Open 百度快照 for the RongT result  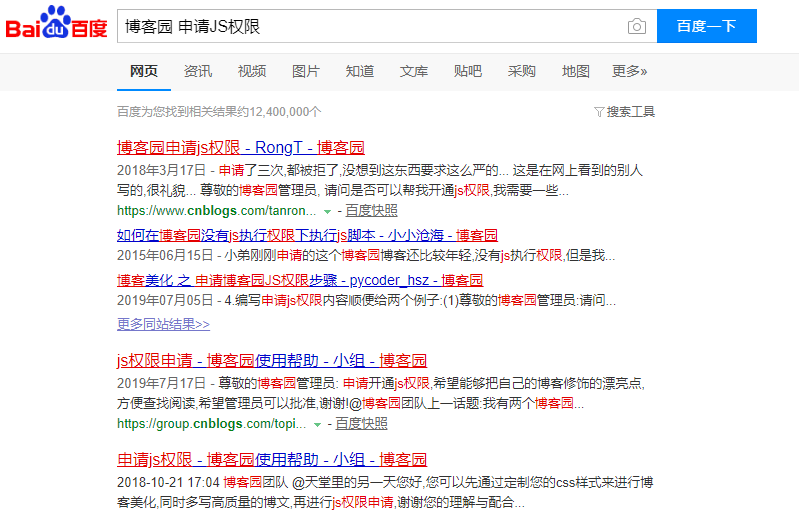[371, 210]
